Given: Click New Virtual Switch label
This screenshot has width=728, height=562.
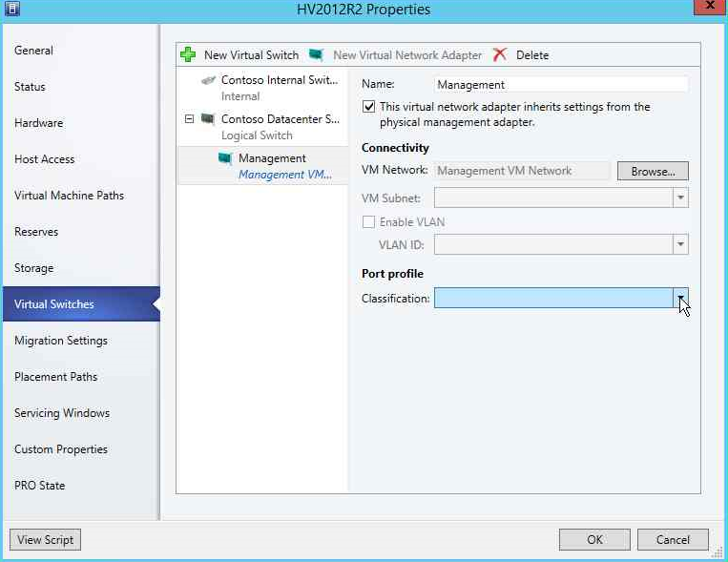Looking at the screenshot, I should (251, 54).
